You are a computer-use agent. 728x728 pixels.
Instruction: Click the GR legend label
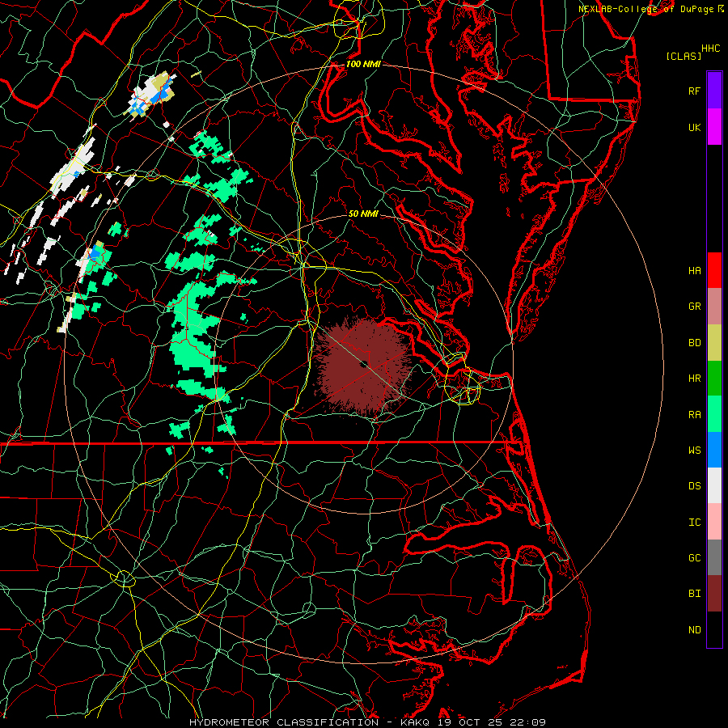click(694, 307)
